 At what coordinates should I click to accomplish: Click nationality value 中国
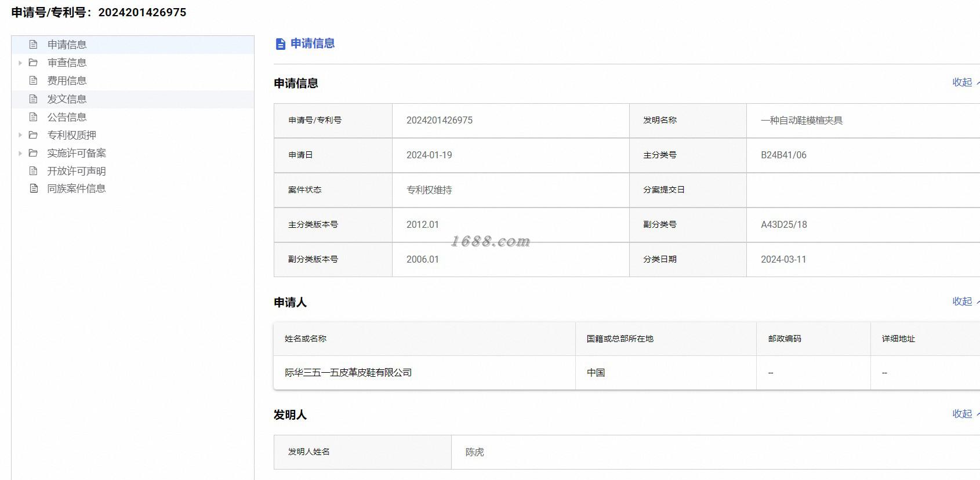coord(596,373)
